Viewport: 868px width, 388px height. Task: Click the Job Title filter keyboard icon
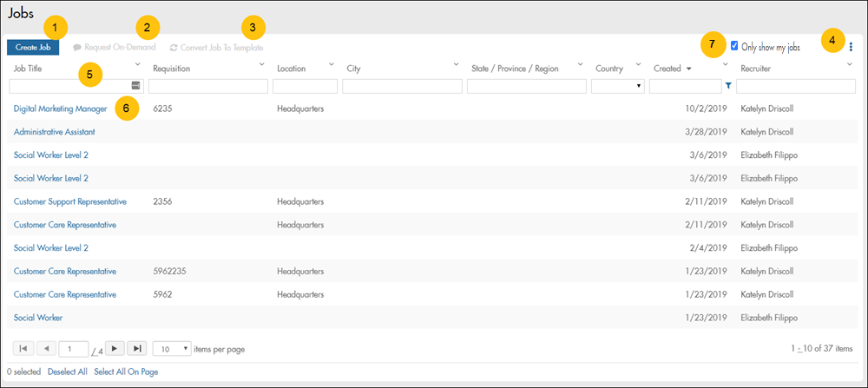[136, 85]
